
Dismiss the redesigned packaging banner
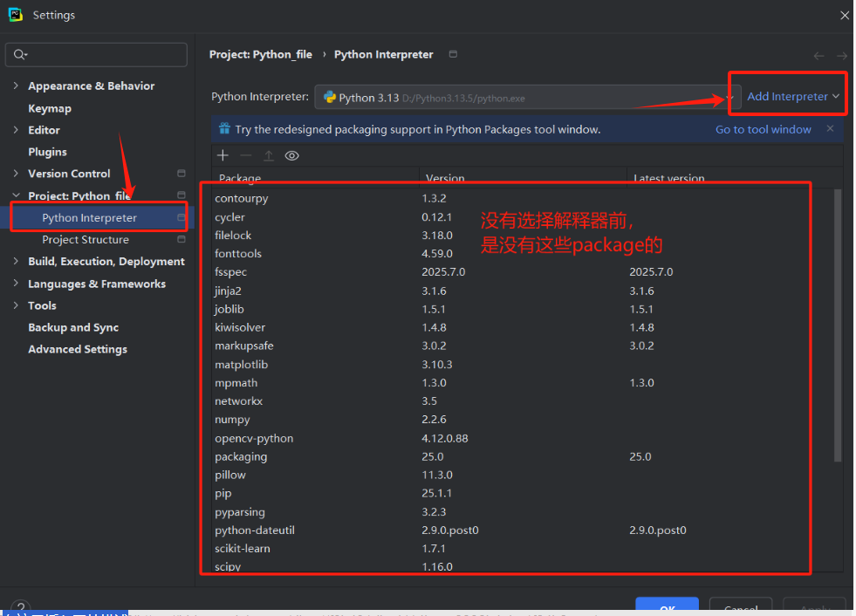click(830, 129)
